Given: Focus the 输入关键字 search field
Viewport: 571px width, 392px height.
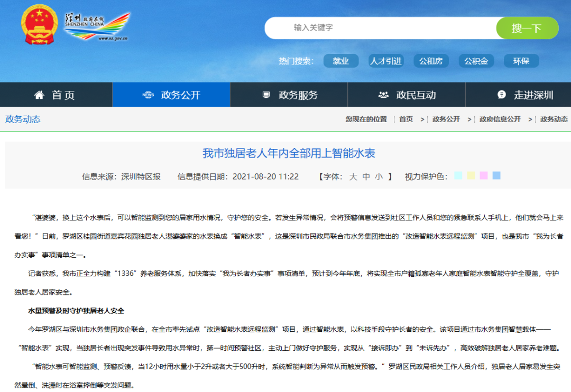Looking at the screenshot, I should pyautogui.click(x=381, y=27).
